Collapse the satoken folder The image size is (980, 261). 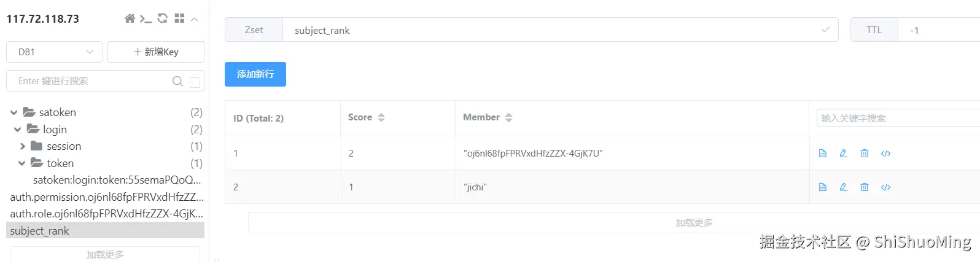pos(14,112)
